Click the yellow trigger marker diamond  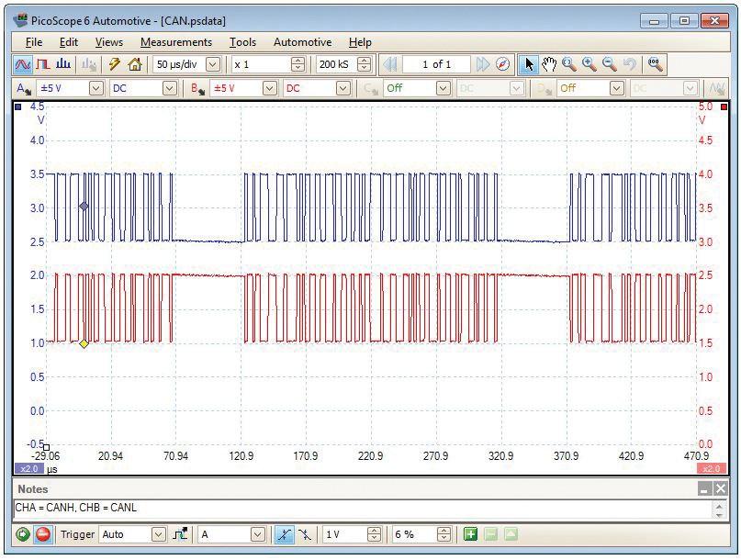(84, 343)
